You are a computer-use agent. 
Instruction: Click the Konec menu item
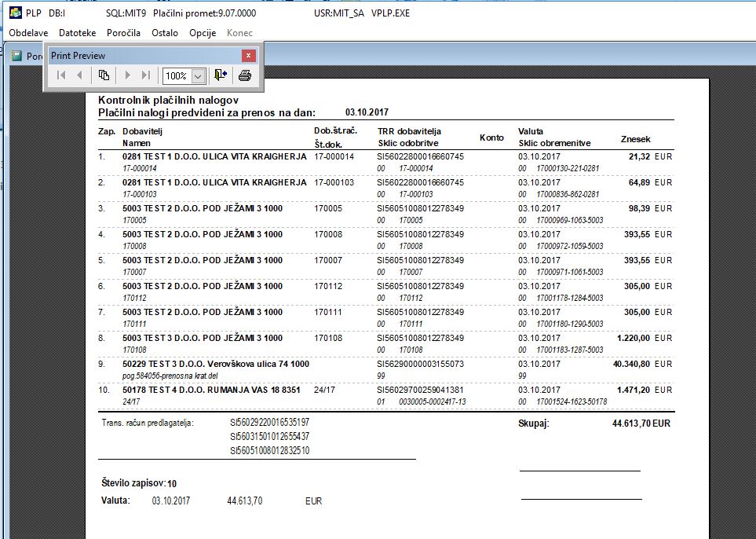[239, 33]
